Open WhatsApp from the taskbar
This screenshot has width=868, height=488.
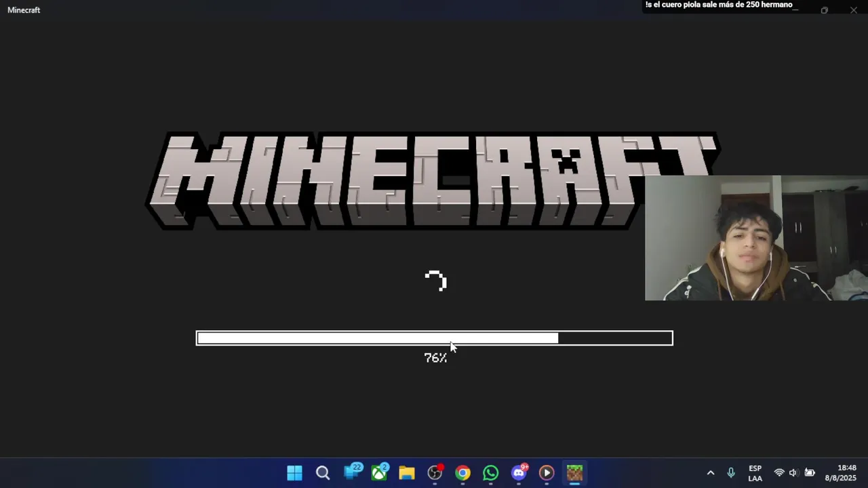coord(490,472)
